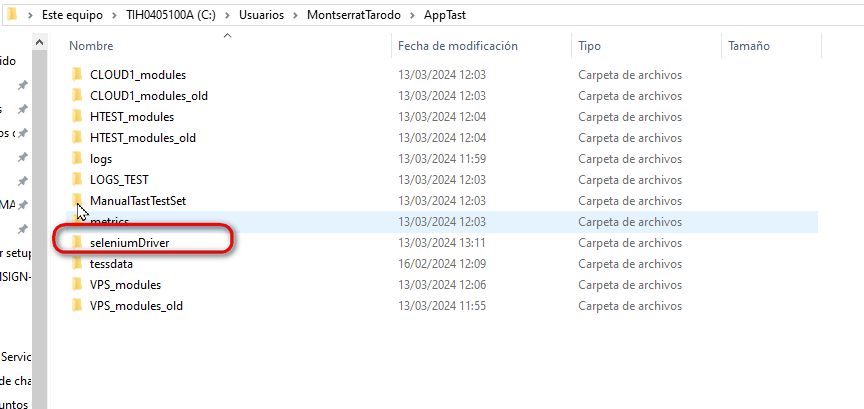Image resolution: width=864 pixels, height=409 pixels.
Task: Click the seleniumDriver folder icon
Action: pyautogui.click(x=77, y=243)
